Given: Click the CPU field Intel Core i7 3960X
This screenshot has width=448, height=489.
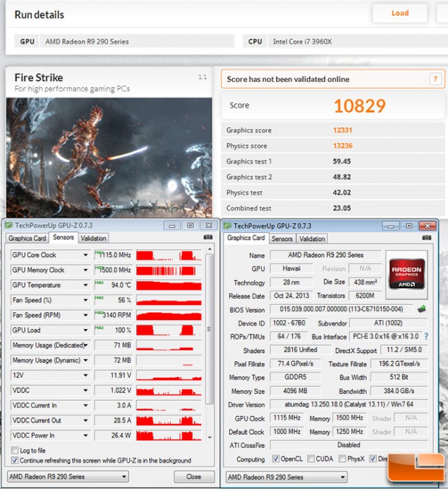Looking at the screenshot, I should pyautogui.click(x=357, y=42).
